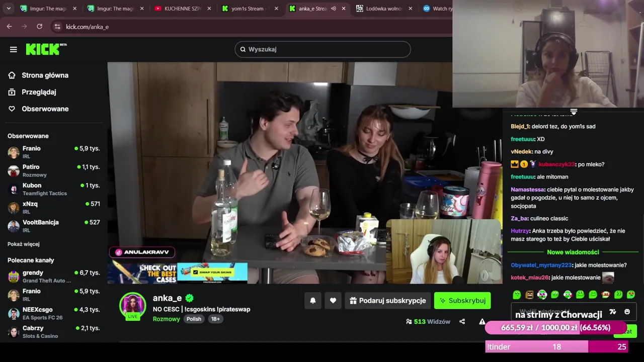Focus the Wyszukaj search field
This screenshot has height=362, width=644.
323,49
